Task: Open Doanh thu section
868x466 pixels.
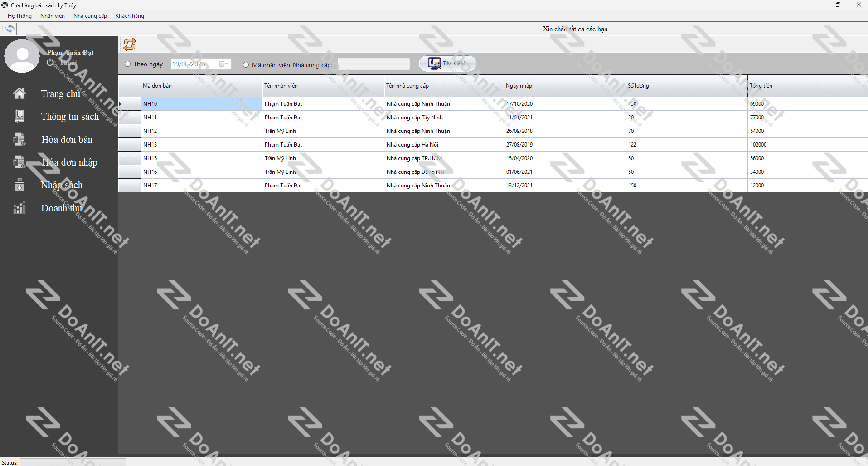Action: (x=62, y=208)
